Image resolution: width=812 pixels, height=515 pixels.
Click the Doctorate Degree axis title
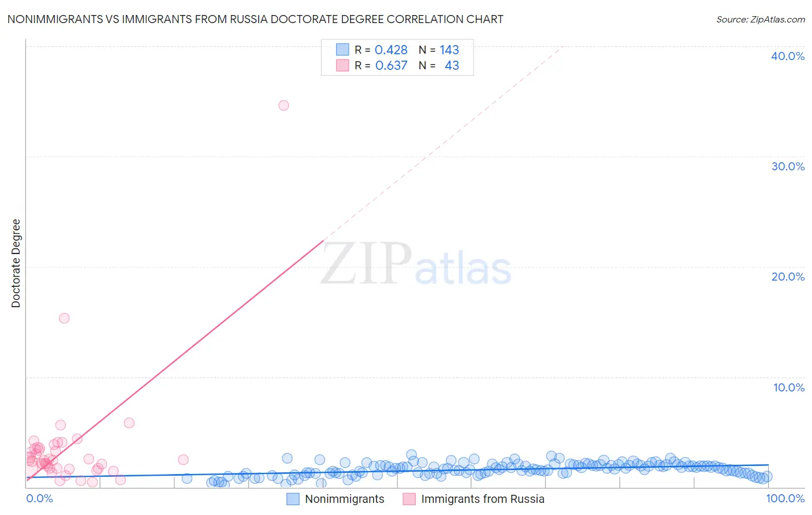click(16, 263)
